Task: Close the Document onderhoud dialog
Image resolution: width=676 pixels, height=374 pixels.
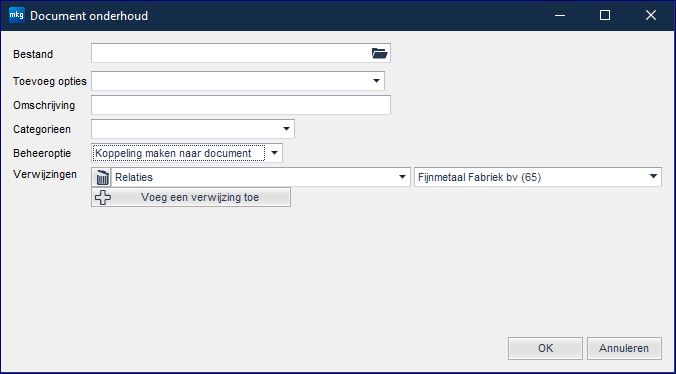Action: [651, 16]
